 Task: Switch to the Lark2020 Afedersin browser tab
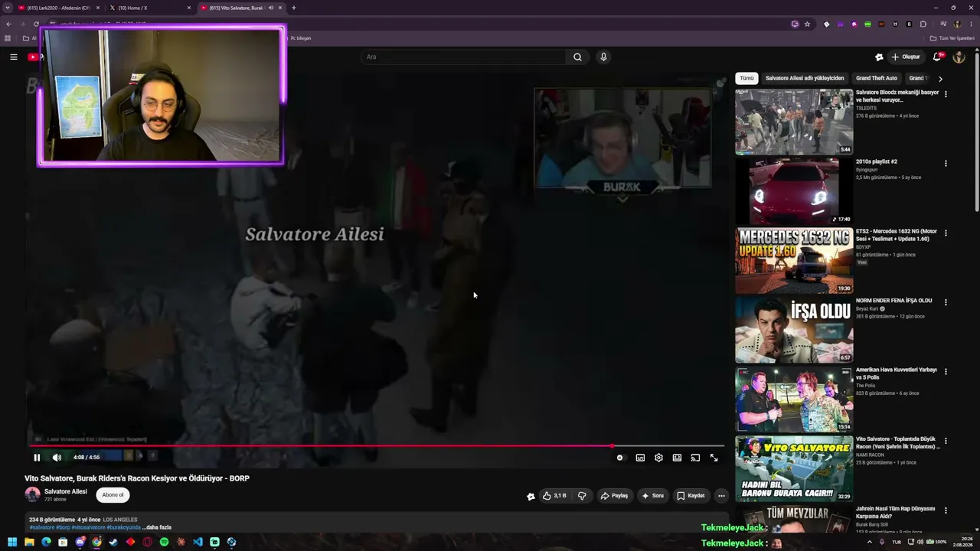60,8
